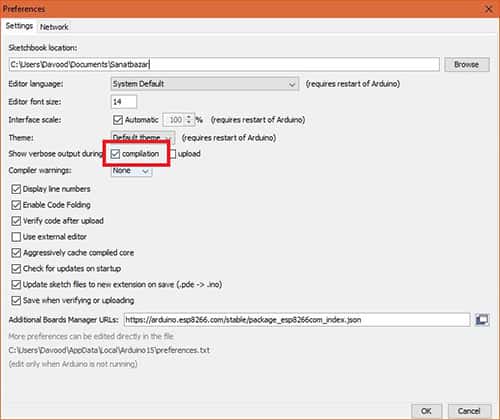Adjust interface scale percentage stepper arrows
Screen dimensions: 500x420
[189, 120]
